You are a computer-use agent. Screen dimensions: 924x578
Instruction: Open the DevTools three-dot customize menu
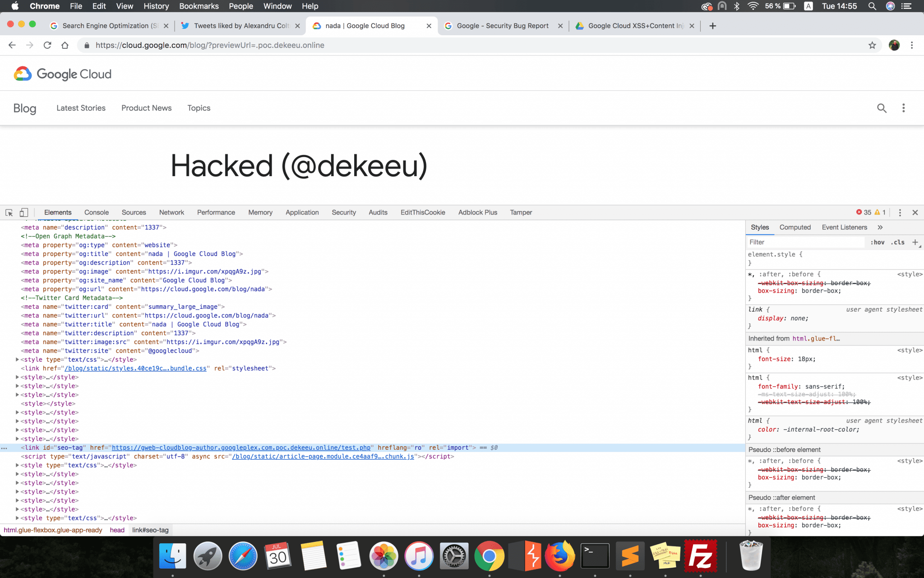tap(900, 212)
